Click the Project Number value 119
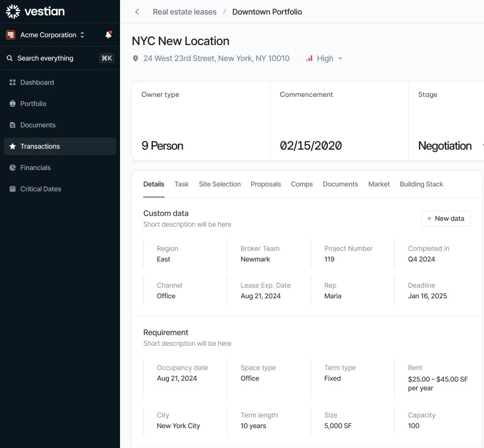 click(329, 259)
